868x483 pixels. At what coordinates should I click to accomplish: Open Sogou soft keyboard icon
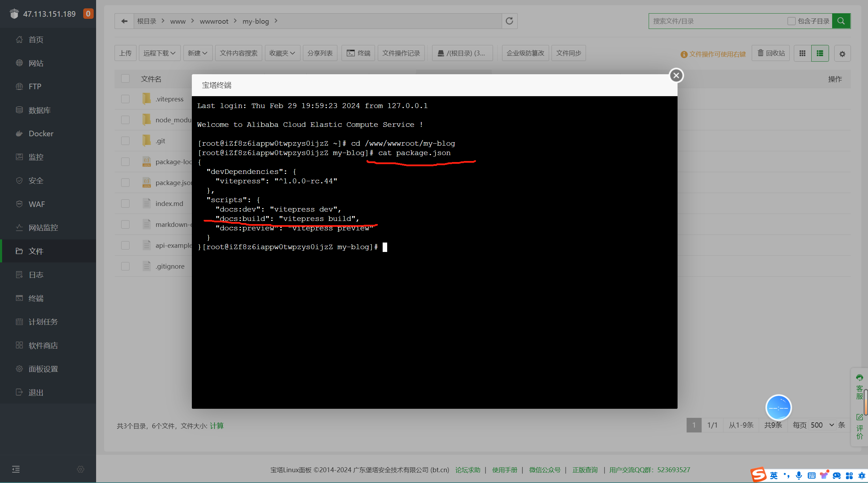pos(812,475)
